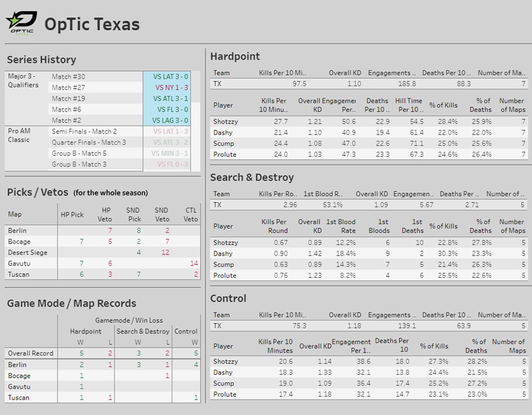Click 'Quarter Finals - Match 3' row
This screenshot has height=415, width=532.
[89, 142]
